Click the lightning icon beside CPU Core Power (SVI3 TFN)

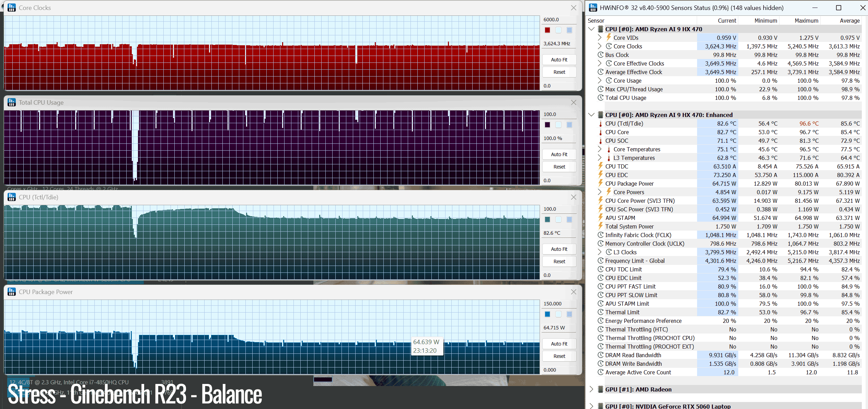click(x=600, y=200)
